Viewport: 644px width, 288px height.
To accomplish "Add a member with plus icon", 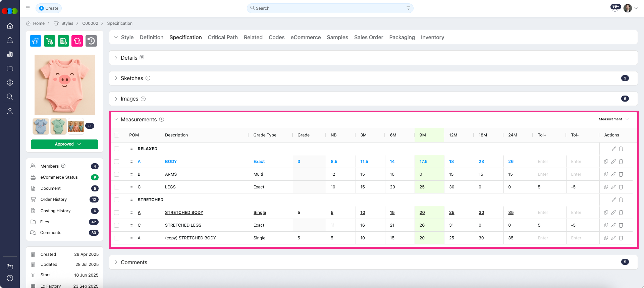I will 63,166.
